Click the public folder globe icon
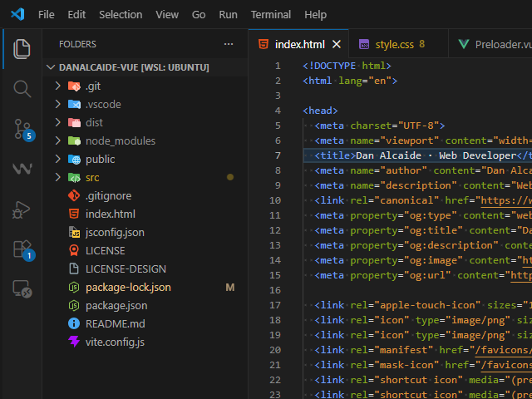This screenshot has width=532, height=399. [x=74, y=159]
